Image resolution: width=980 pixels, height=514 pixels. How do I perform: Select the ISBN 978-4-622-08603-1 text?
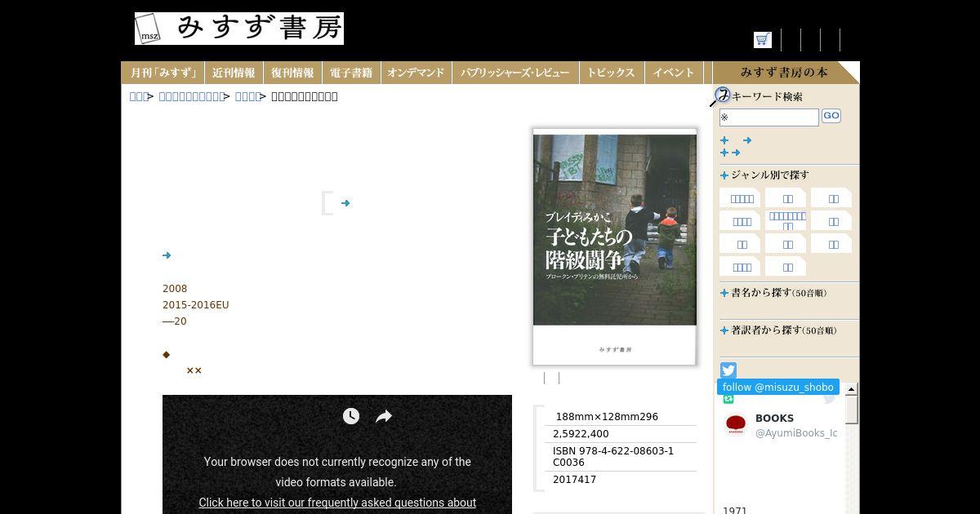pyautogui.click(x=613, y=451)
